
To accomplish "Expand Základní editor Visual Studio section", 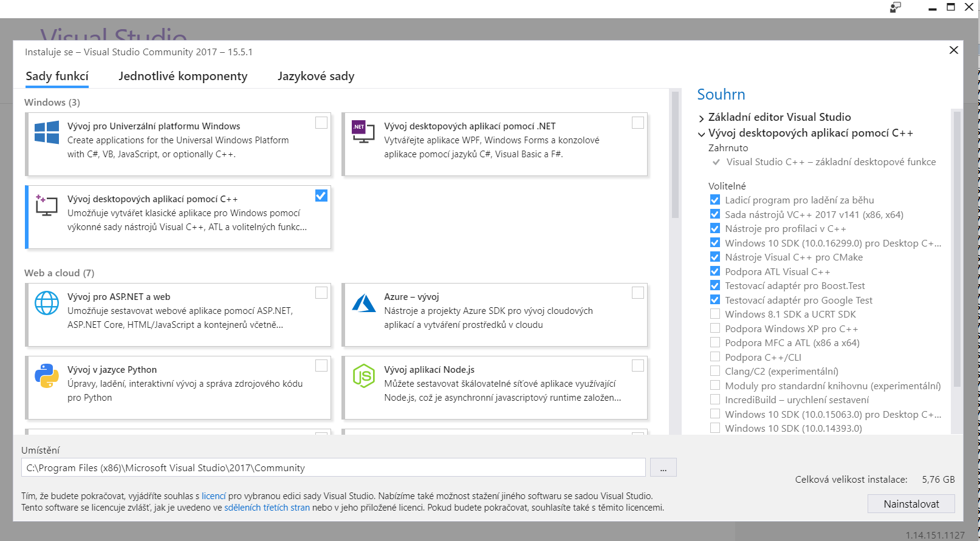I will coord(702,118).
